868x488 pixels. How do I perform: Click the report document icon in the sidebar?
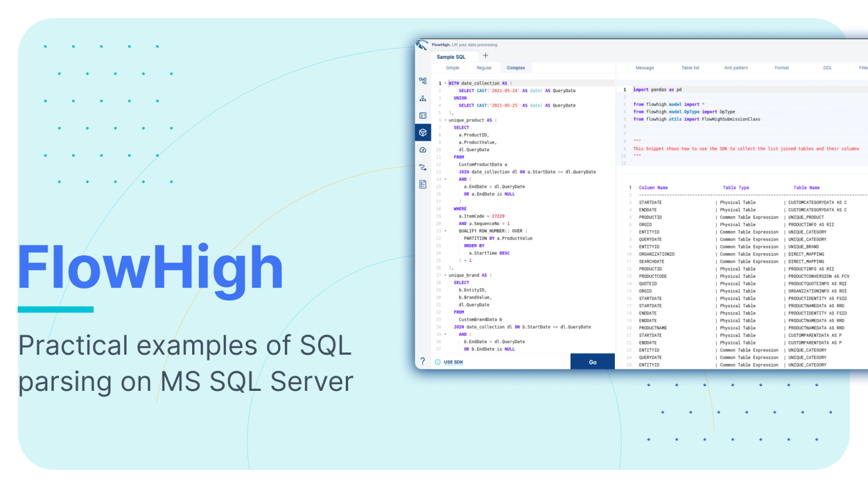[x=422, y=184]
